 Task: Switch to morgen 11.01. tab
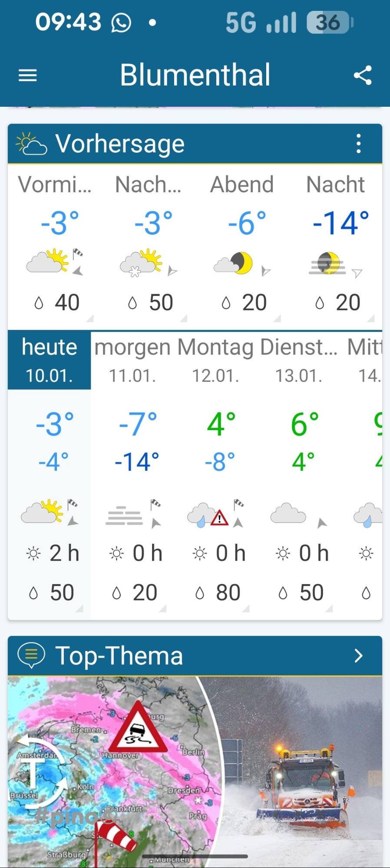coord(132,360)
